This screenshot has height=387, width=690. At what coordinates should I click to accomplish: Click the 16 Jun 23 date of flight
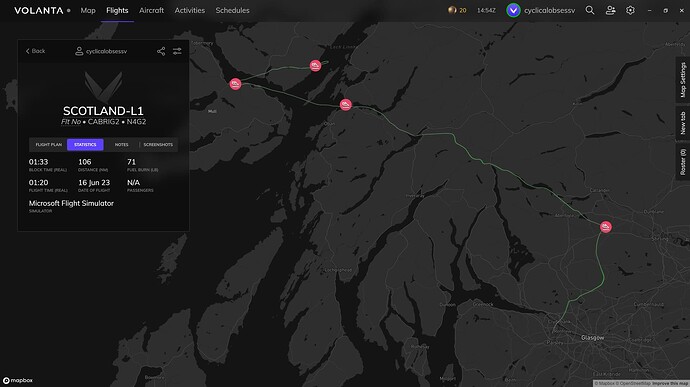pos(94,183)
